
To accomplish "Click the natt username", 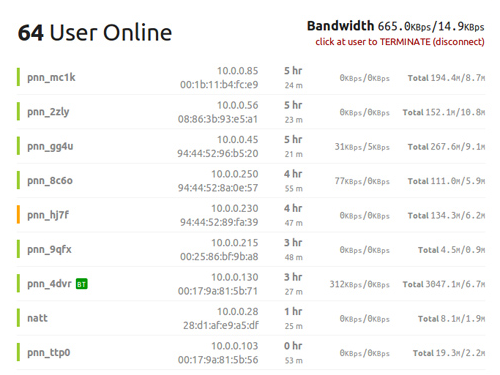I will click(x=37, y=318).
